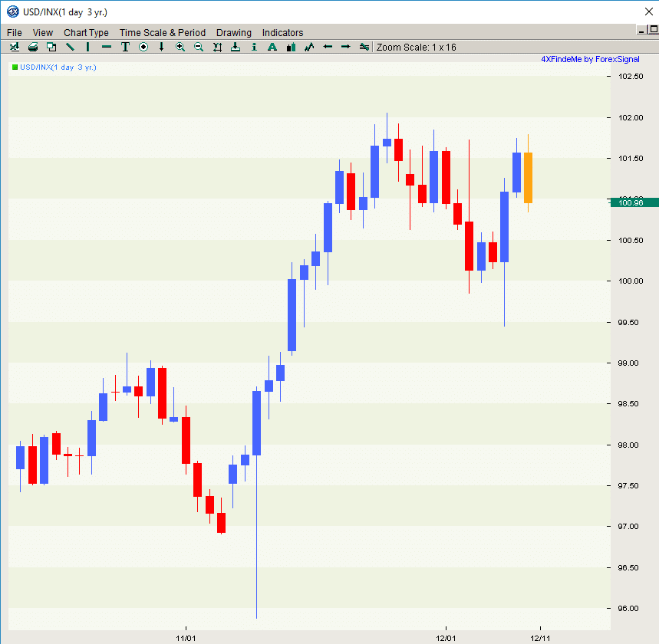
Task: Click the 99.50 price axis label
Action: (x=628, y=322)
